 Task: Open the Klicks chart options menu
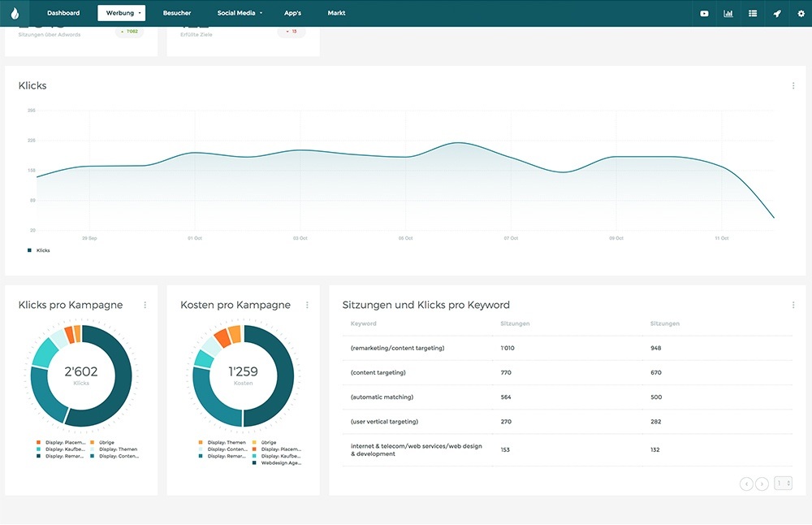(x=793, y=85)
